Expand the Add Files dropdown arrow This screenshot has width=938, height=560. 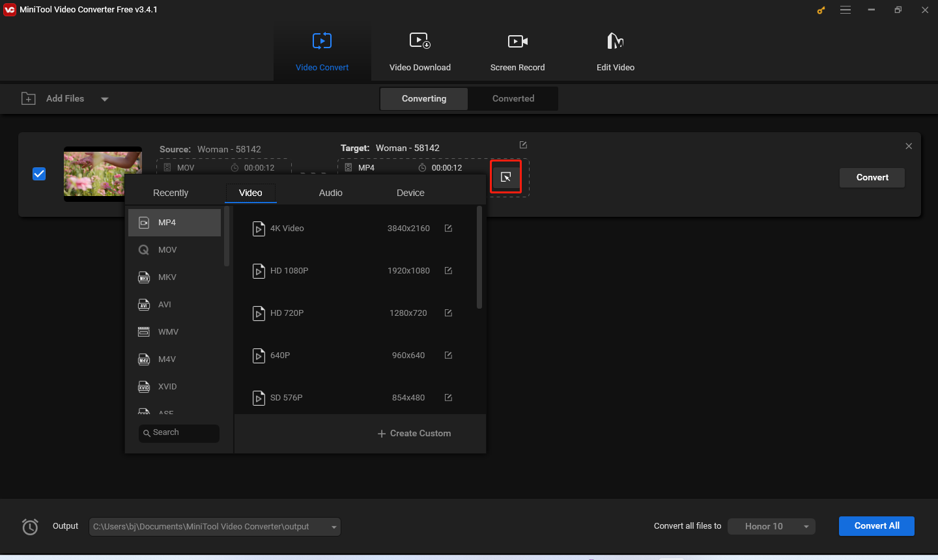click(x=104, y=99)
